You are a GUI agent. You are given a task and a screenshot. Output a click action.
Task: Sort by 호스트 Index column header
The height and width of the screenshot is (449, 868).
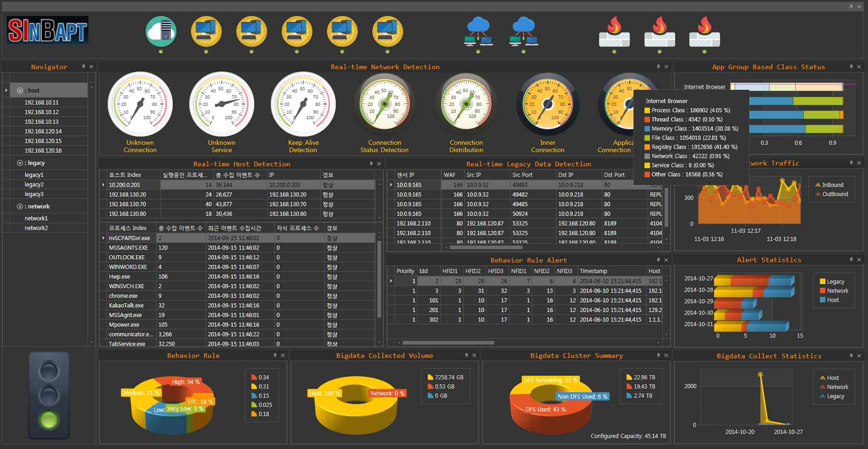pos(133,175)
